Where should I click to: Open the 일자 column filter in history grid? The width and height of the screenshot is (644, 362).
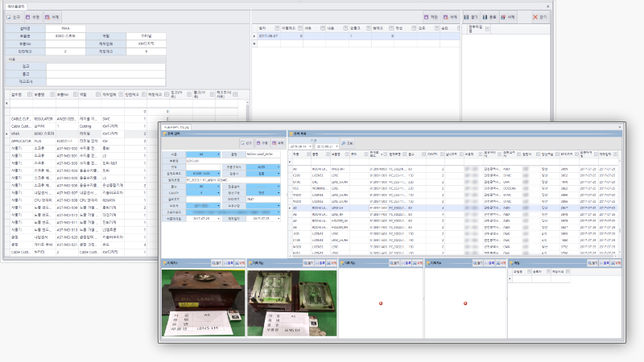click(277, 28)
